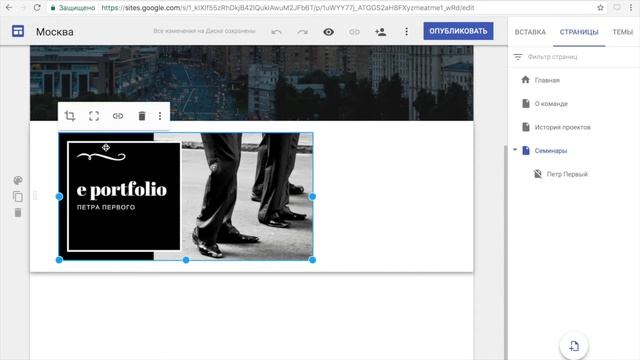Redo the last action

(x=302, y=32)
